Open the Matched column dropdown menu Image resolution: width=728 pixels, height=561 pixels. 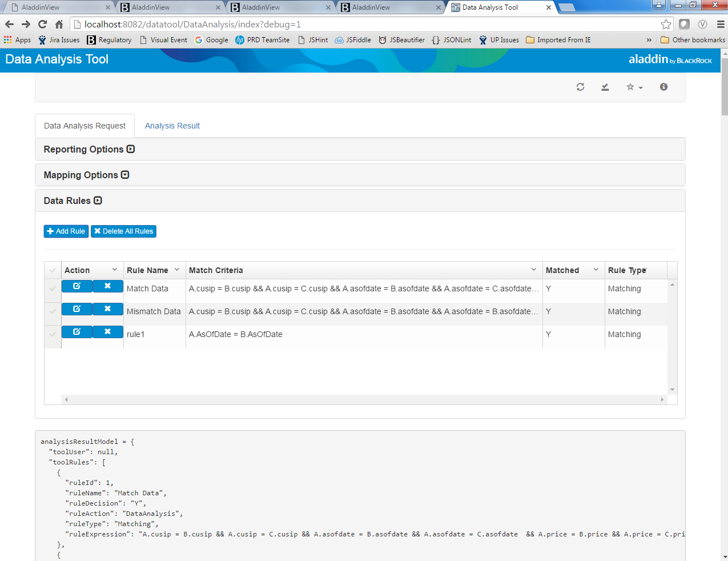[596, 270]
